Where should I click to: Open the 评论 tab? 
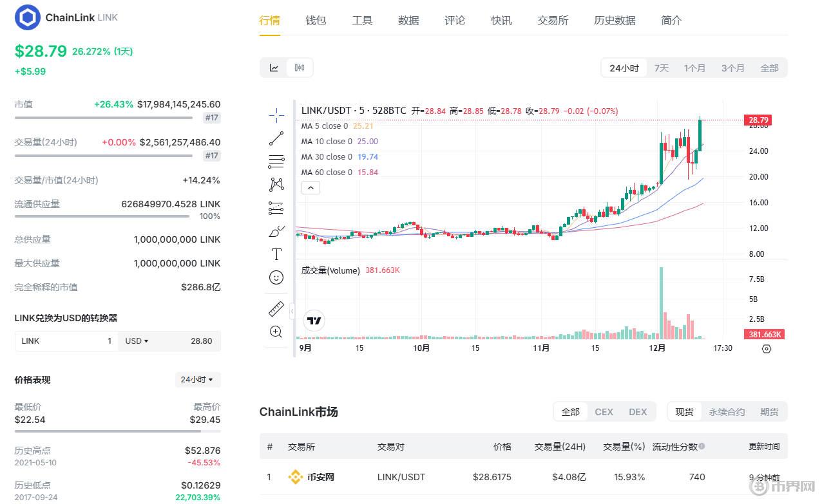[455, 21]
